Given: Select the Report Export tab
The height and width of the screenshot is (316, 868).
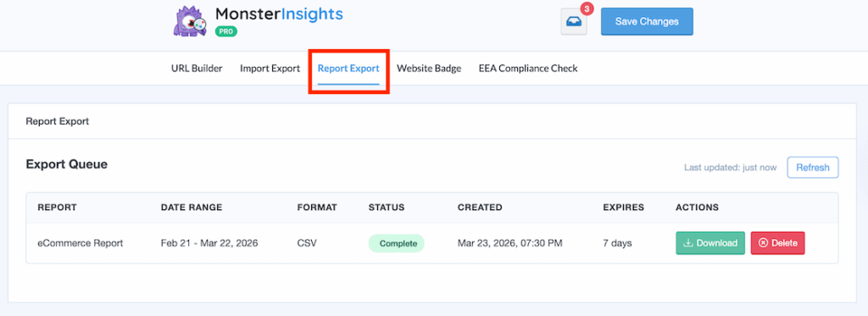Looking at the screenshot, I should [x=348, y=69].
